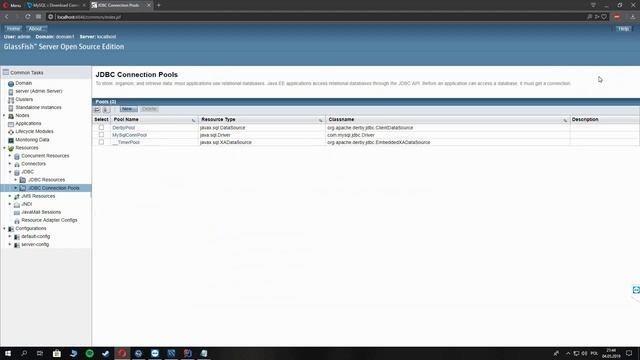Open Microsoft Store from the taskbar
The width and height of the screenshot is (640, 360).
pos(57,353)
